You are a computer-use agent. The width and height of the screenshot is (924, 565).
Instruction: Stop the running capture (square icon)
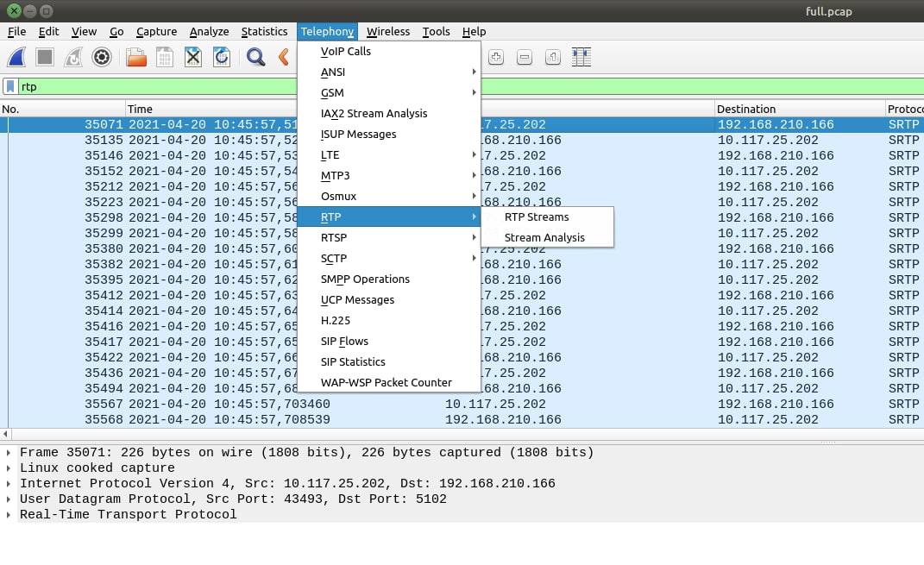45,57
